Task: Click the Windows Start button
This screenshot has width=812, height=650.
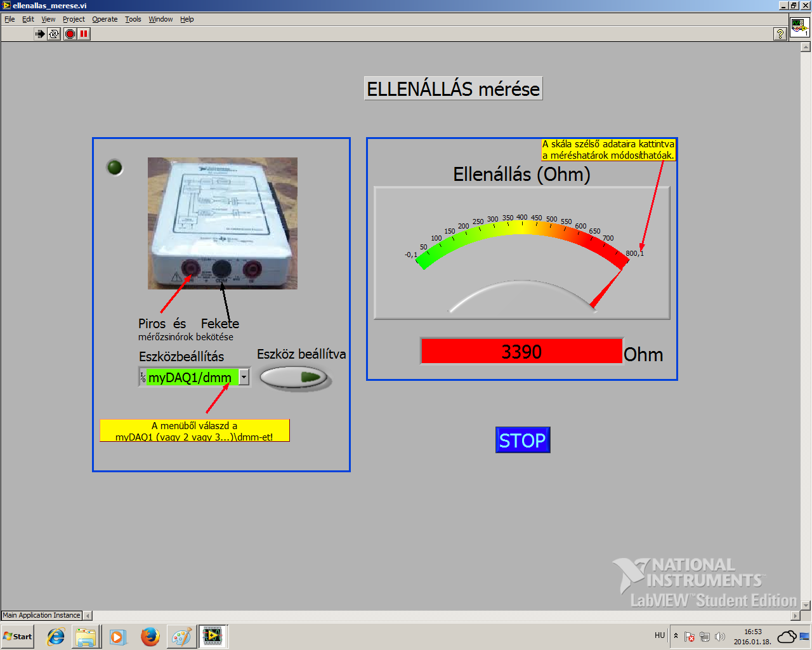Action: pos(18,636)
